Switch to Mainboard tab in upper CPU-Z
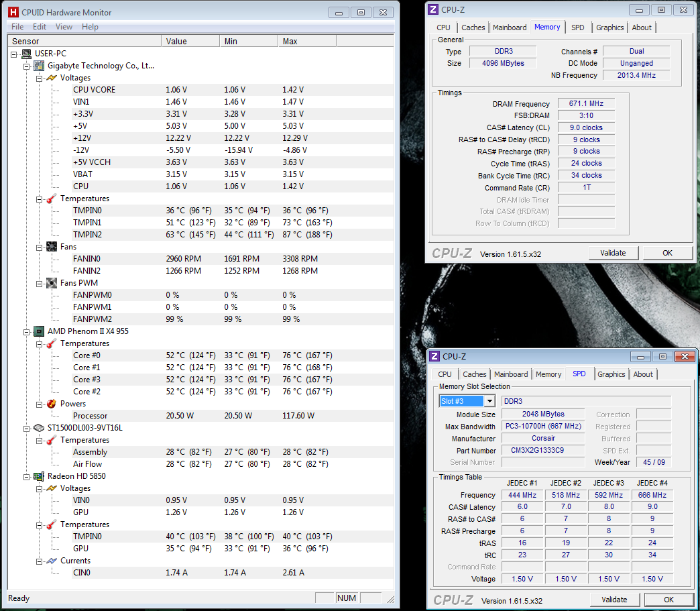This screenshot has height=611, width=700. point(510,27)
